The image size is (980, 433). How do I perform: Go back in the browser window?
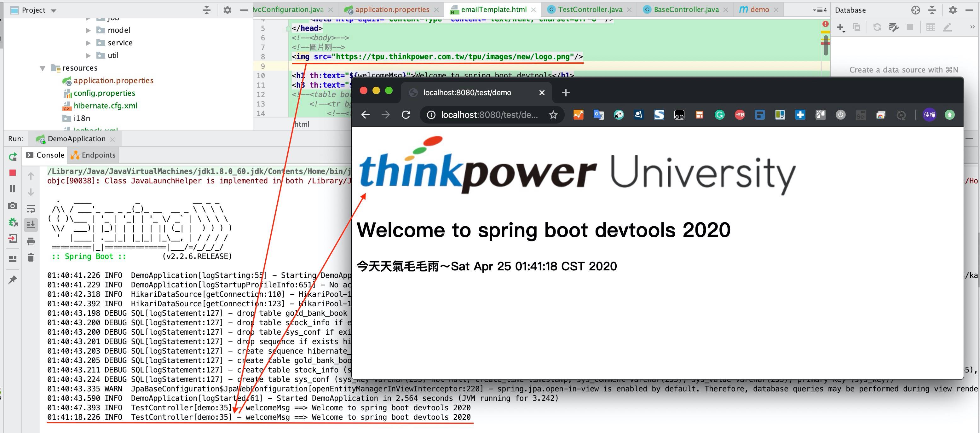(x=365, y=115)
